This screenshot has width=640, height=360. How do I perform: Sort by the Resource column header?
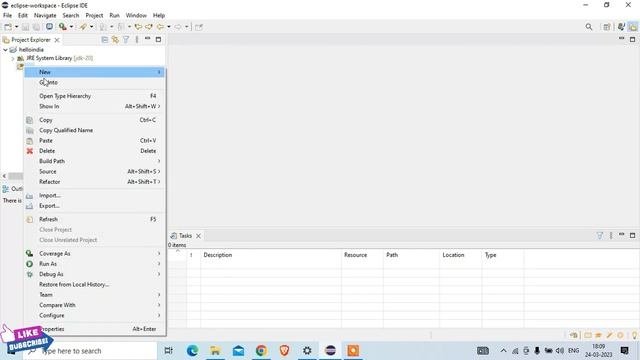362,255
